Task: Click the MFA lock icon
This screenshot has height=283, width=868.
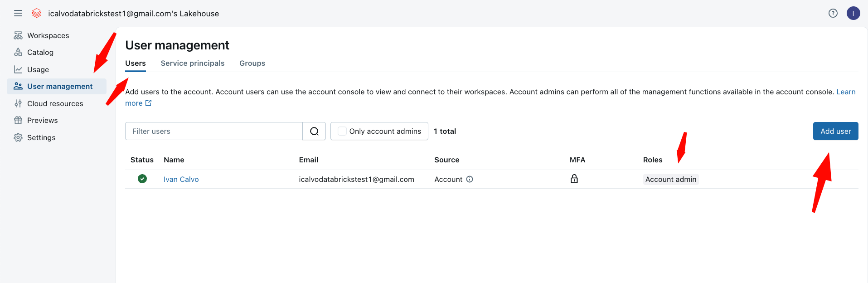Action: (574, 179)
